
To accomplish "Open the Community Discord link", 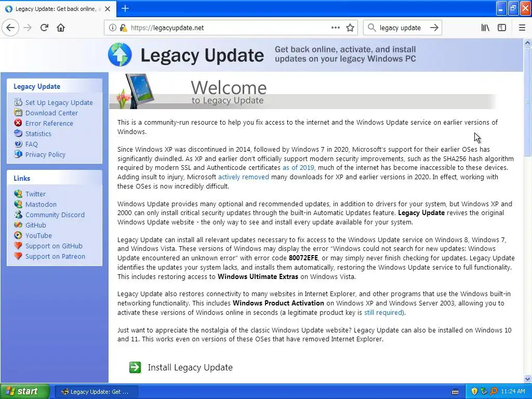I will (x=55, y=215).
